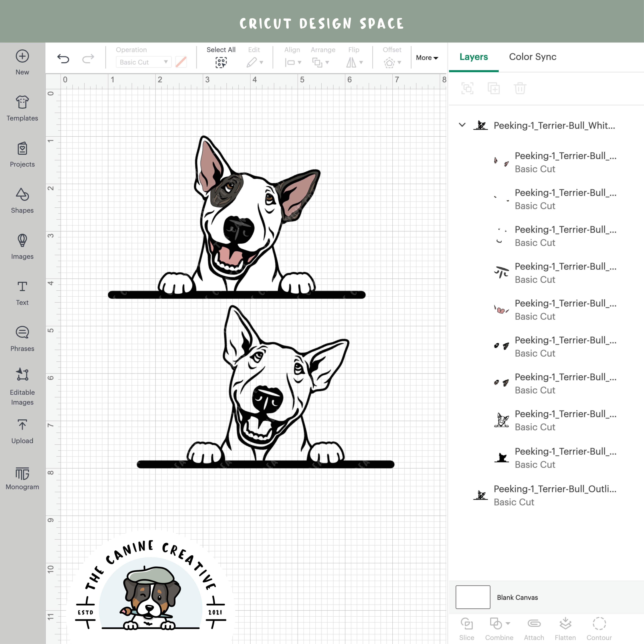Open the Arrange dropdown
The image size is (644, 644).
(320, 62)
